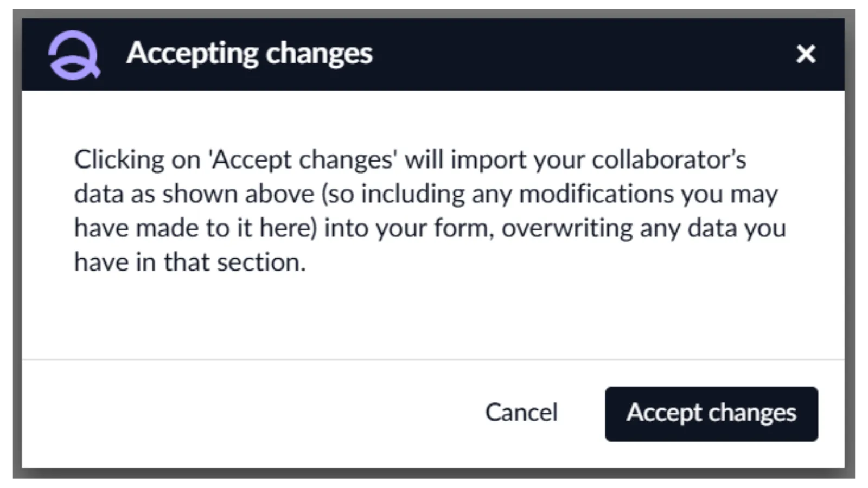Cancel the accept changes action
This screenshot has width=868, height=488.
coord(521,413)
